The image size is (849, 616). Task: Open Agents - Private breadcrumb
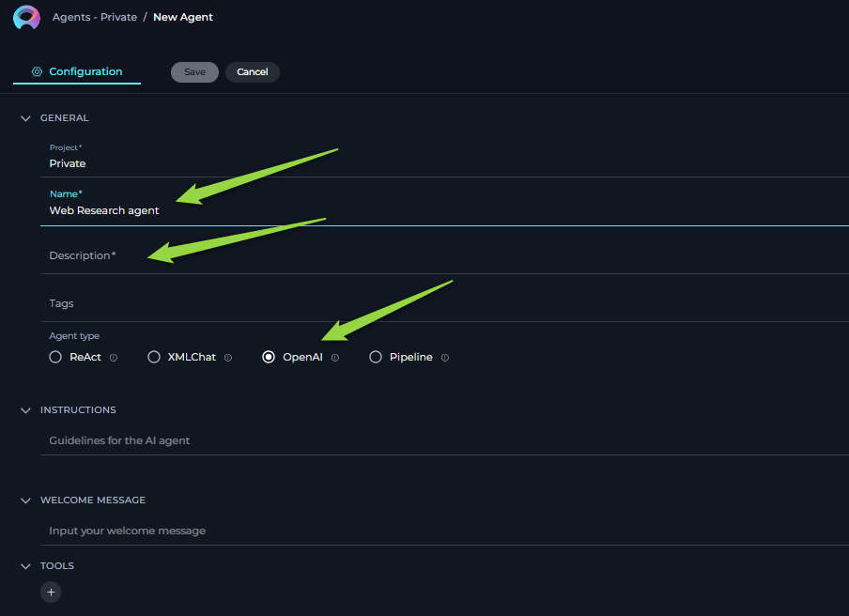(94, 17)
